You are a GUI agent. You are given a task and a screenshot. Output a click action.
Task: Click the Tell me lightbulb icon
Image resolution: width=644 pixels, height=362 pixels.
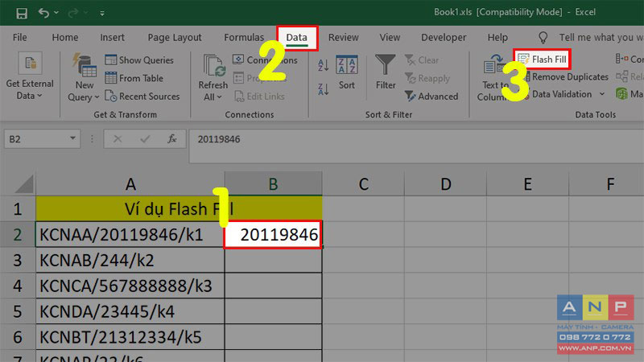tap(543, 38)
